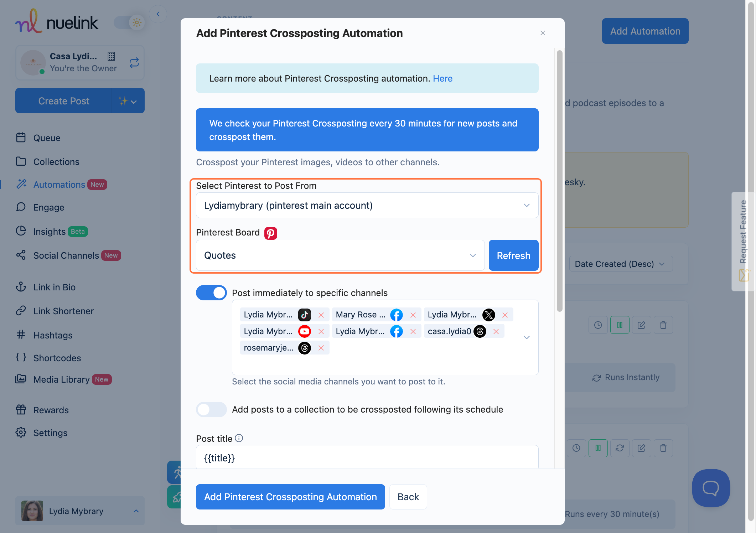Toggle the light/dark theme switch
The height and width of the screenshot is (533, 756).
(x=129, y=23)
